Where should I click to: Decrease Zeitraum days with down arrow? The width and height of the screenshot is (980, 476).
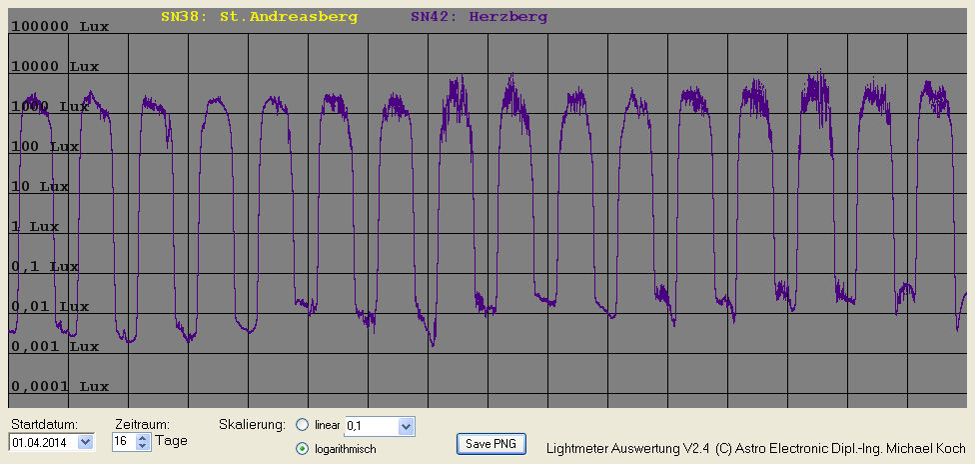click(x=143, y=446)
